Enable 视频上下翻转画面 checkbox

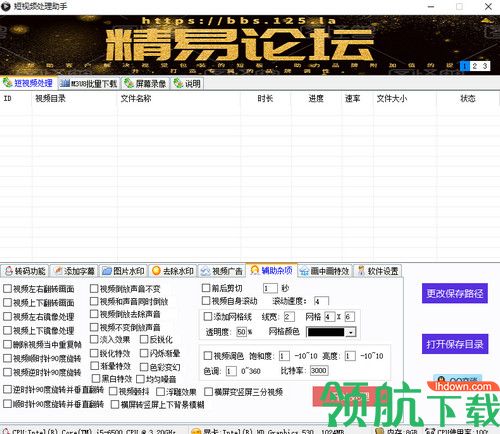click(7, 302)
